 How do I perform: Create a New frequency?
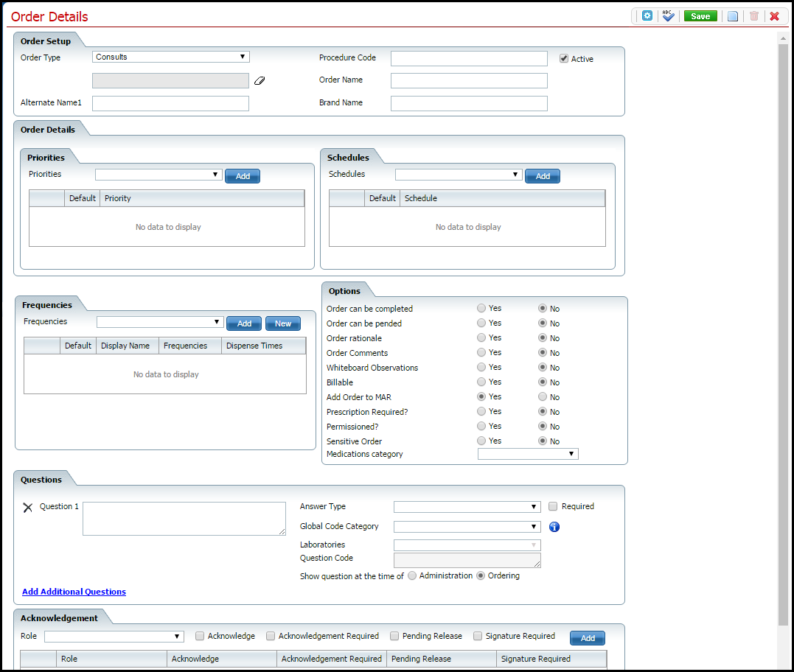click(x=283, y=323)
